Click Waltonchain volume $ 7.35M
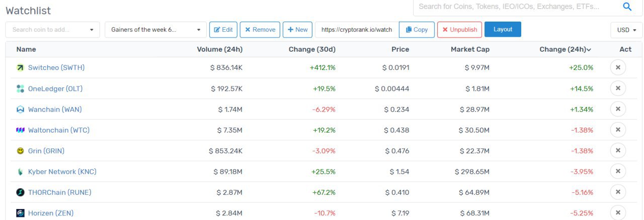 [x=230, y=130]
